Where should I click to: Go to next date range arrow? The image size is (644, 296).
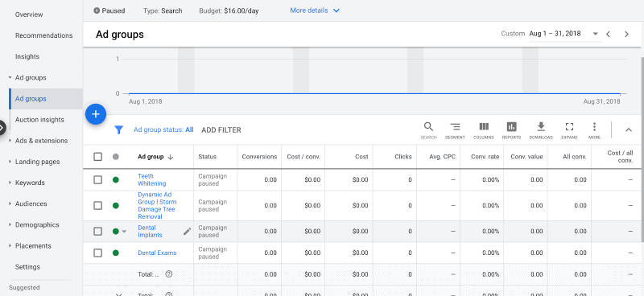click(x=627, y=34)
